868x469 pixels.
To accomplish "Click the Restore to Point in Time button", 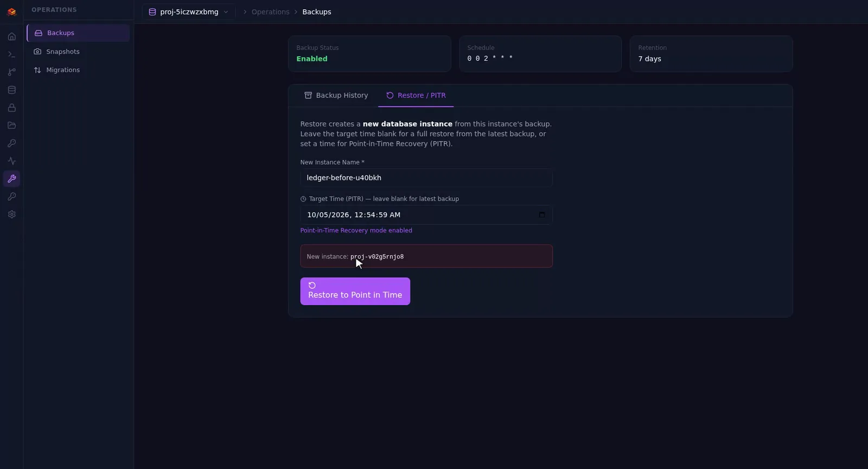I will click(355, 291).
